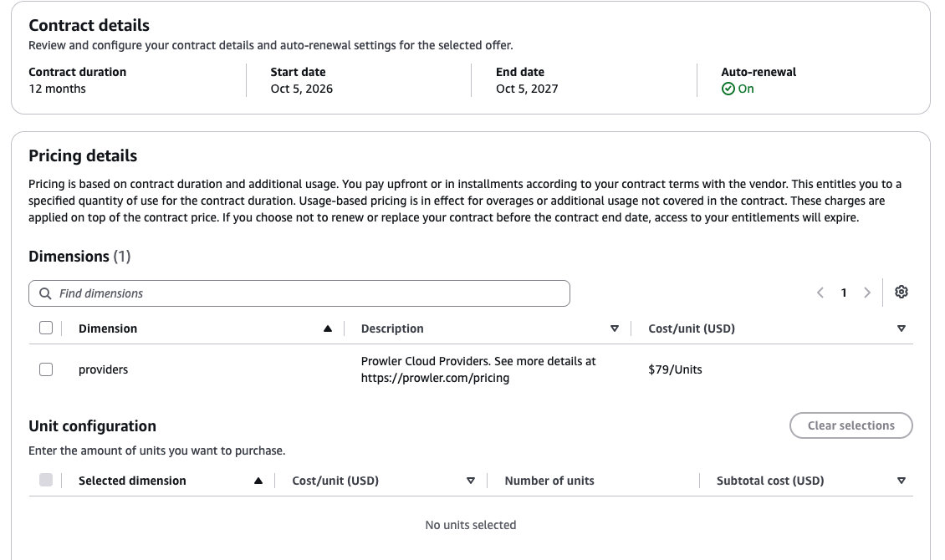The image size is (945, 560).
Task: Click the search magnifier in Find dimensions
Action: tap(45, 293)
